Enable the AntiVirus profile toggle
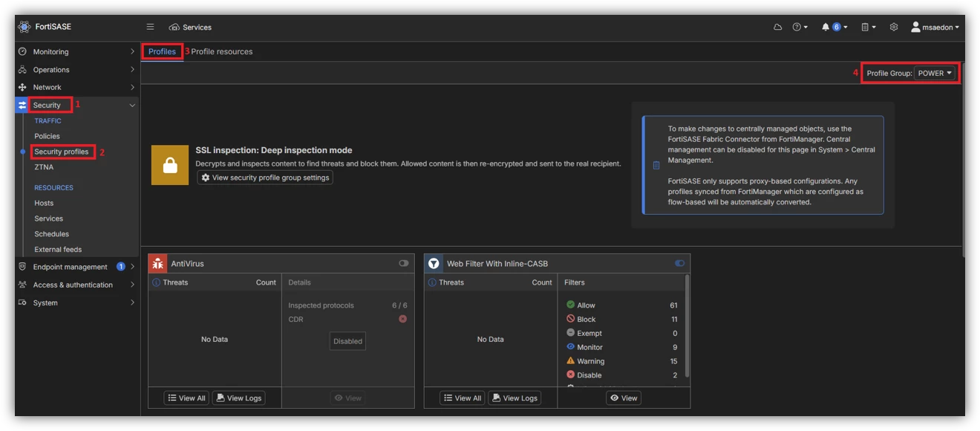Screen dimensions: 980x431 click(x=403, y=263)
